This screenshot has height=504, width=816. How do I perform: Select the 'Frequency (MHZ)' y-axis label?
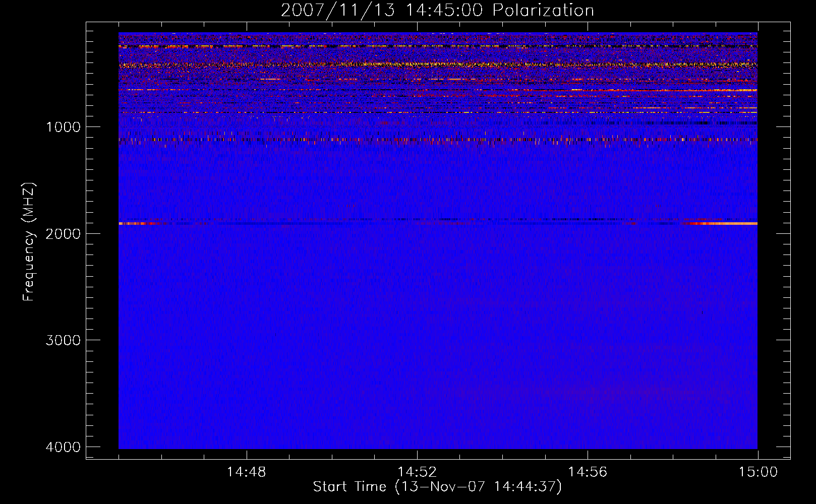point(29,242)
